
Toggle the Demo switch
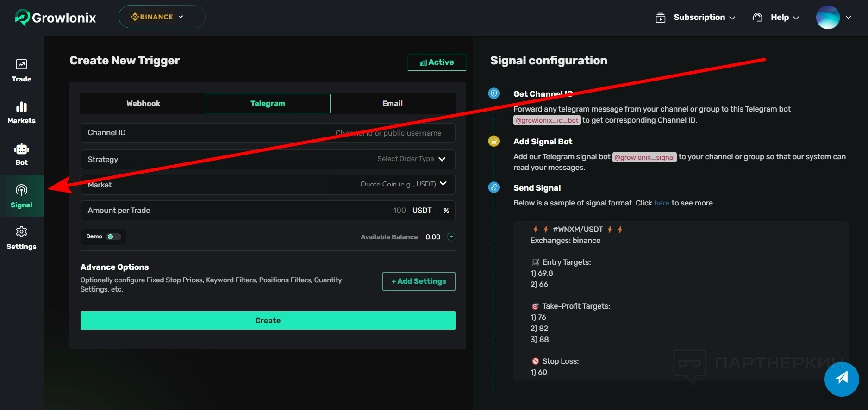click(113, 237)
